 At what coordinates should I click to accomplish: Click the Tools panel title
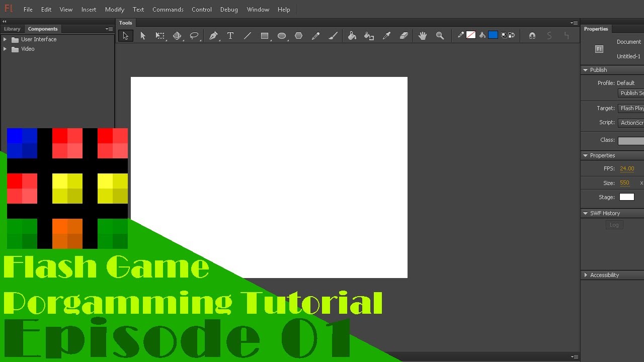tap(126, 23)
